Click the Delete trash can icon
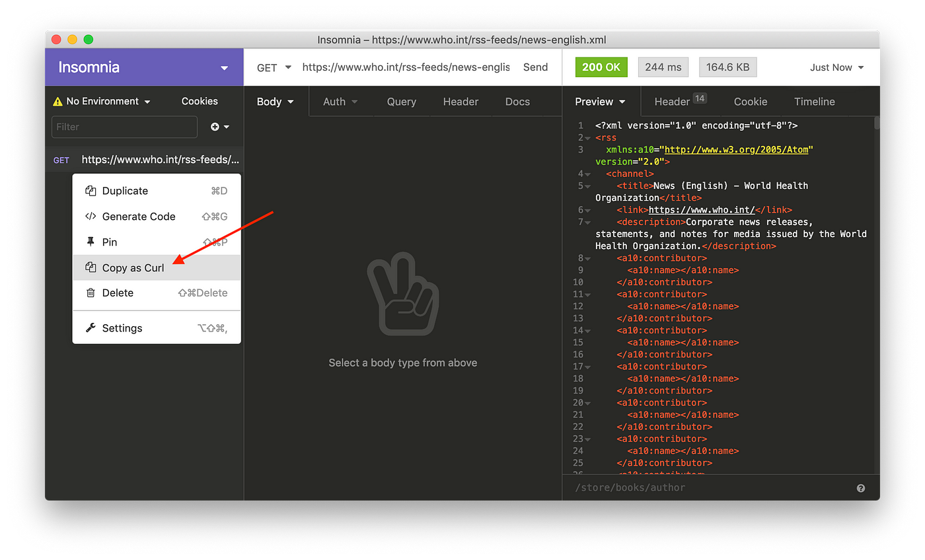 pyautogui.click(x=91, y=293)
